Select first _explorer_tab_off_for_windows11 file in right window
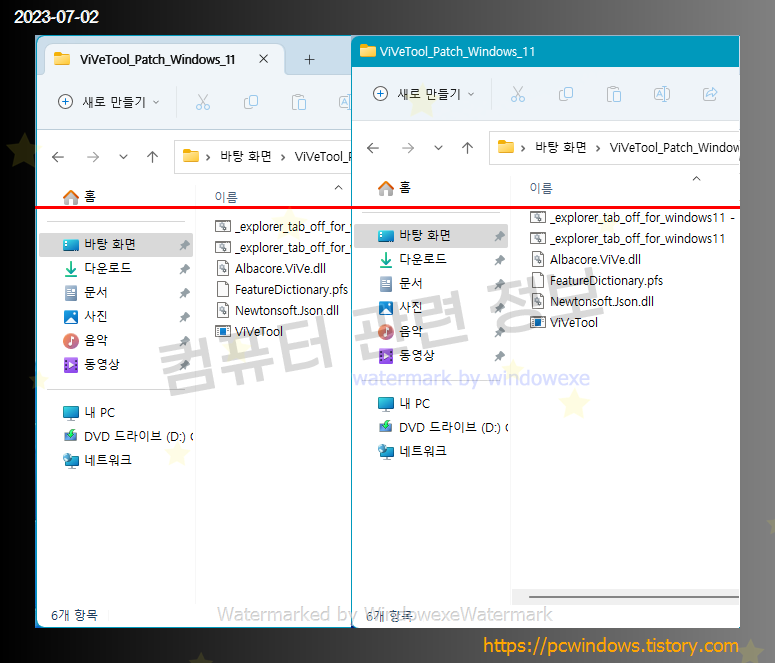This screenshot has height=663, width=775. (x=633, y=218)
